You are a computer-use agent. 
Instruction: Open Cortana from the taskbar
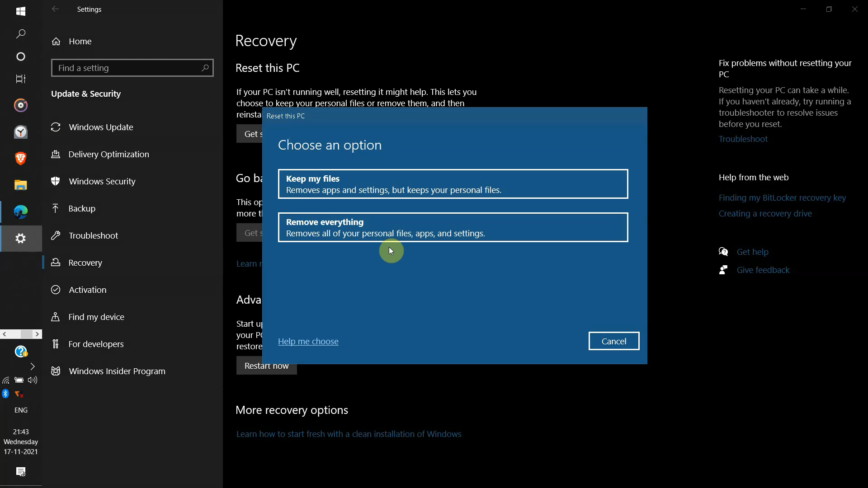21,56
